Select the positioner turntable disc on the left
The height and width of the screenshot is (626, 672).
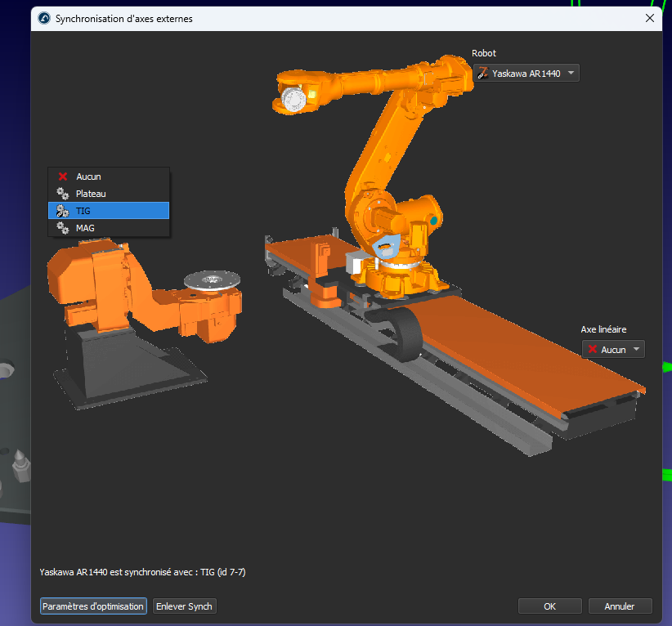(x=211, y=281)
